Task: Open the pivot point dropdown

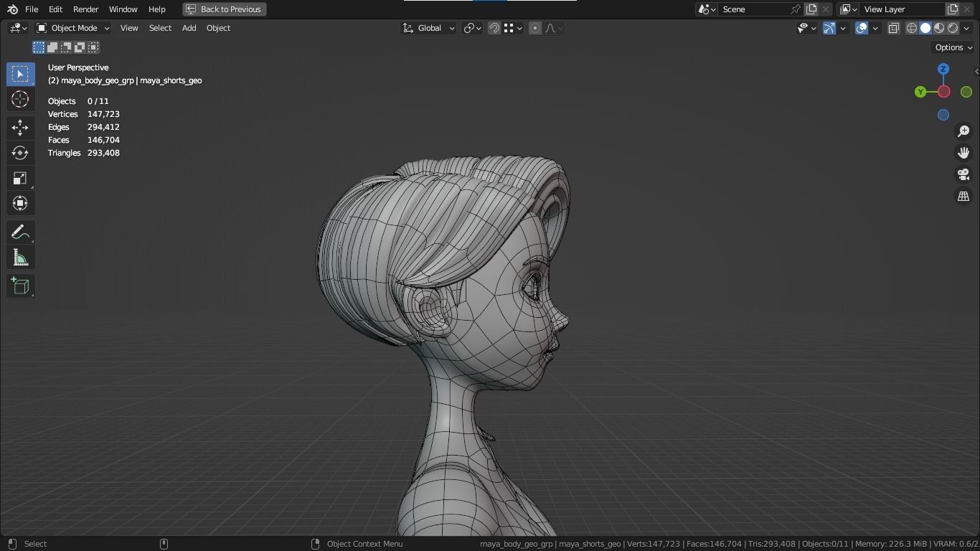Action: pos(472,28)
